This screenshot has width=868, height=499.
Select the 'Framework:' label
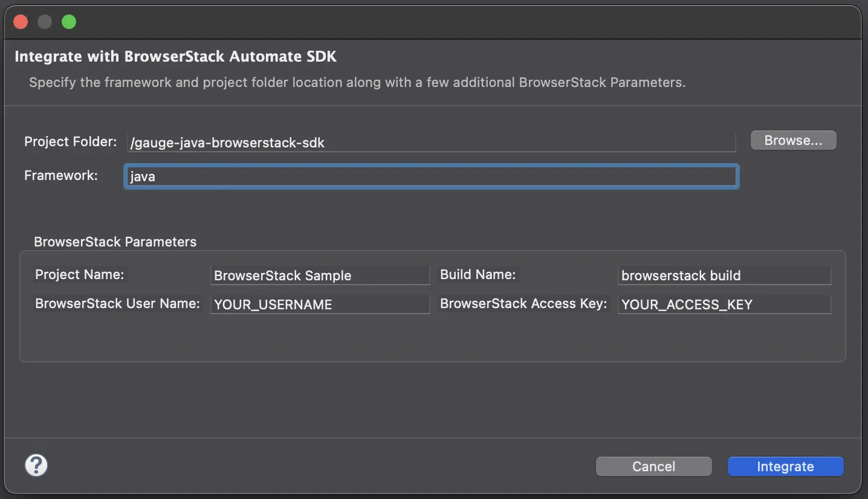pyautogui.click(x=60, y=175)
